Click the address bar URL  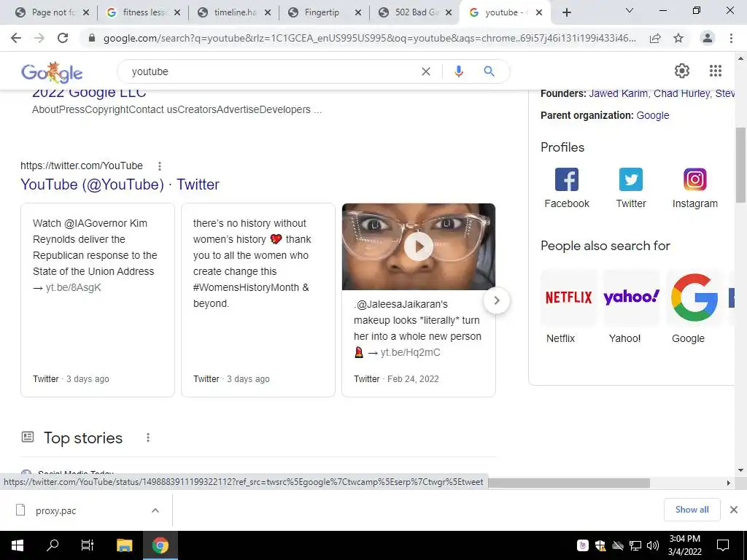369,38
